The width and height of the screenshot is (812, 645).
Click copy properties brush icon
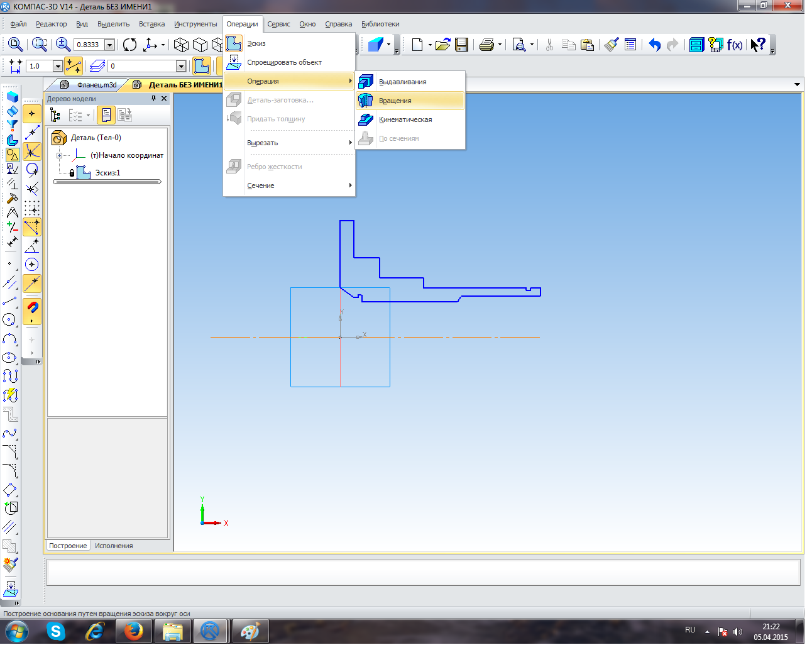(x=612, y=45)
